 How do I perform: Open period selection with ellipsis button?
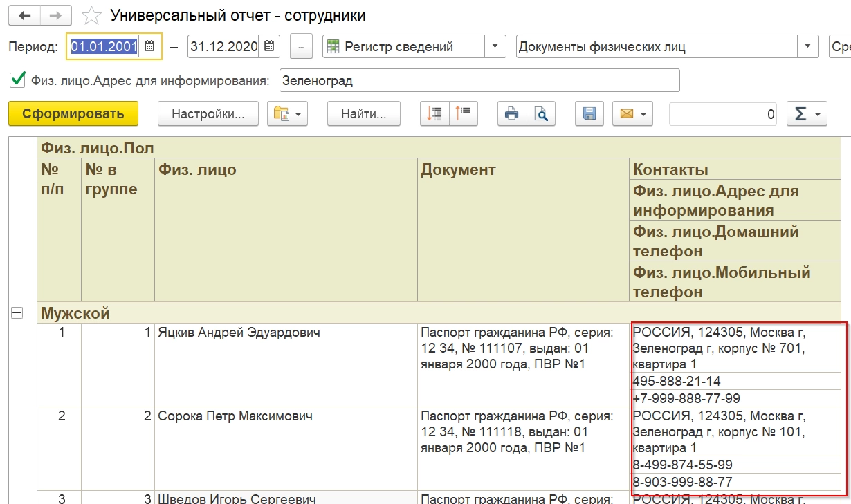tap(301, 47)
